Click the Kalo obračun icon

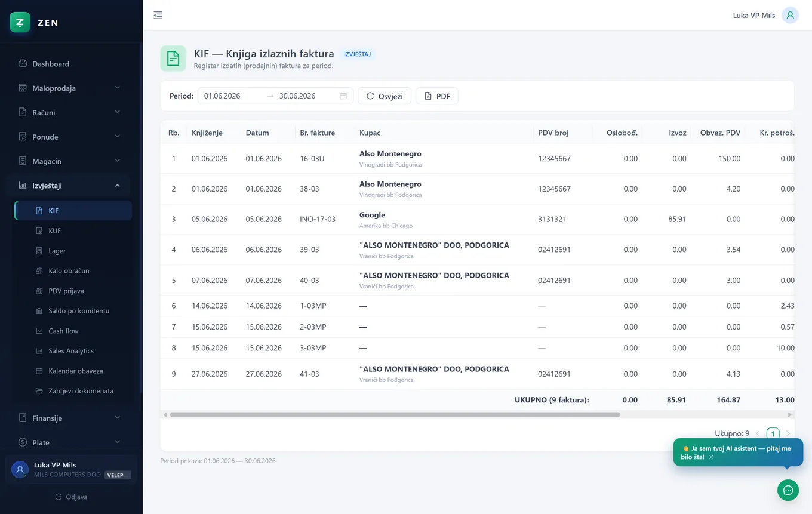coord(39,270)
